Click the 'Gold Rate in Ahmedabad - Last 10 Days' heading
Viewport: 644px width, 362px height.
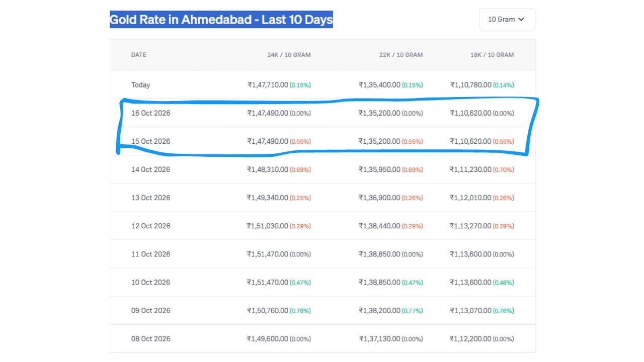tap(221, 20)
